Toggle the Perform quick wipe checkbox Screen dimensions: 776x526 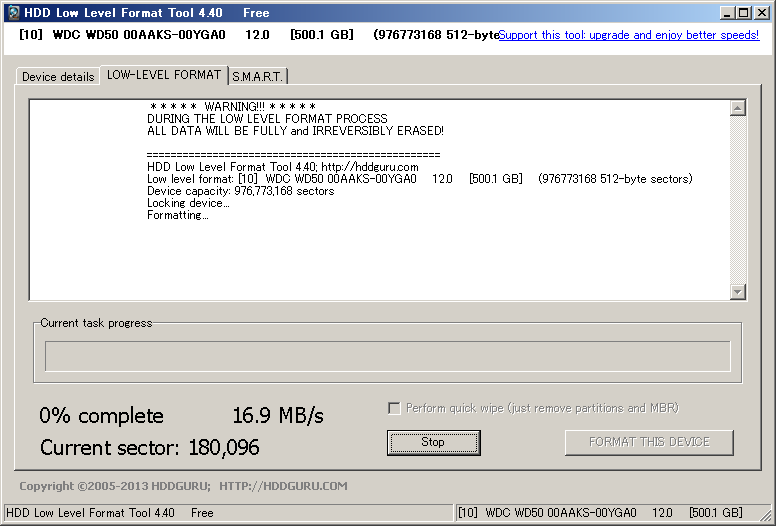(394, 408)
